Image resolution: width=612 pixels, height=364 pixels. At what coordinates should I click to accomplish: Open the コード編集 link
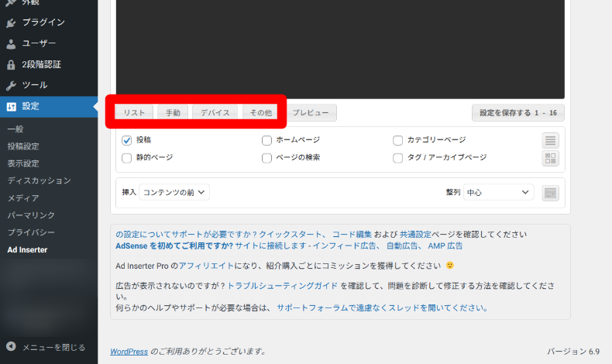click(352, 235)
